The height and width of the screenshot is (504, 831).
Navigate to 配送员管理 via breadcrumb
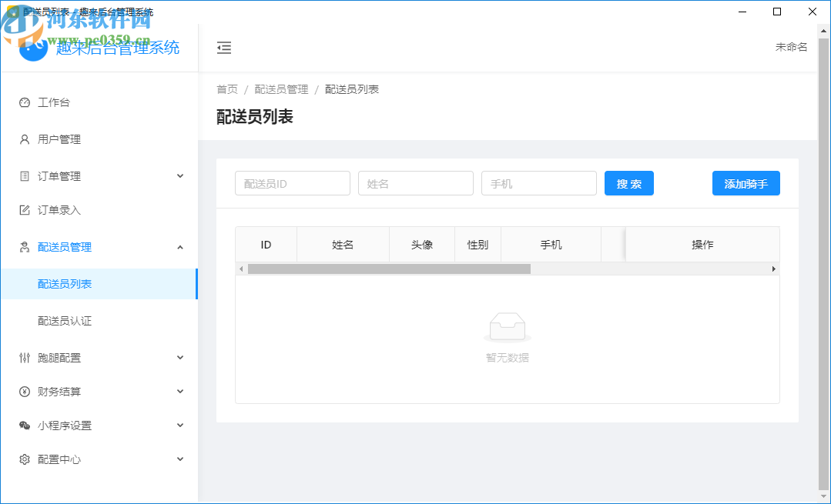282,88
